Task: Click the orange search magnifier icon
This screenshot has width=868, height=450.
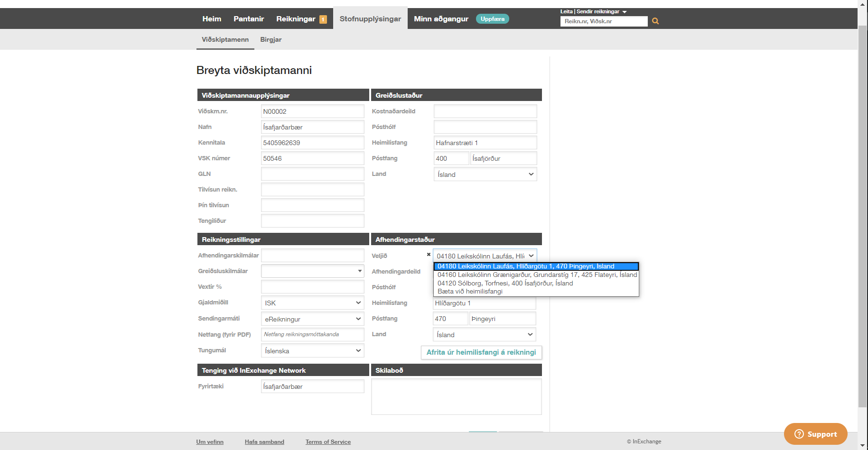Action: tap(655, 21)
